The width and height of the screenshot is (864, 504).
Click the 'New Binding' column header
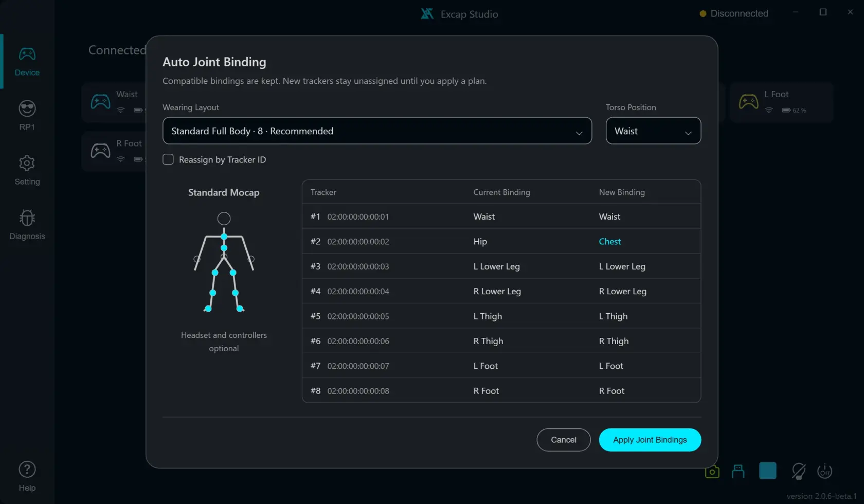tap(621, 192)
